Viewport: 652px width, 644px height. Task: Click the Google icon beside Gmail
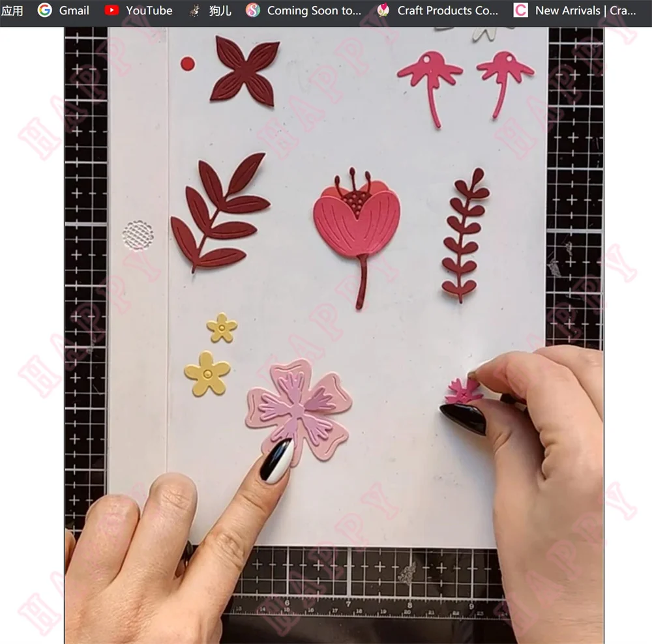45,10
